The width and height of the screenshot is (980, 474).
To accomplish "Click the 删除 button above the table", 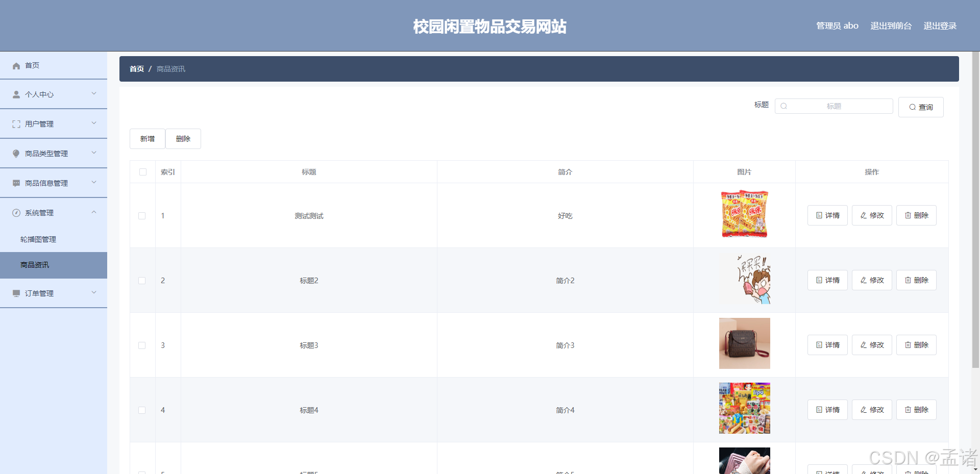I will (183, 139).
